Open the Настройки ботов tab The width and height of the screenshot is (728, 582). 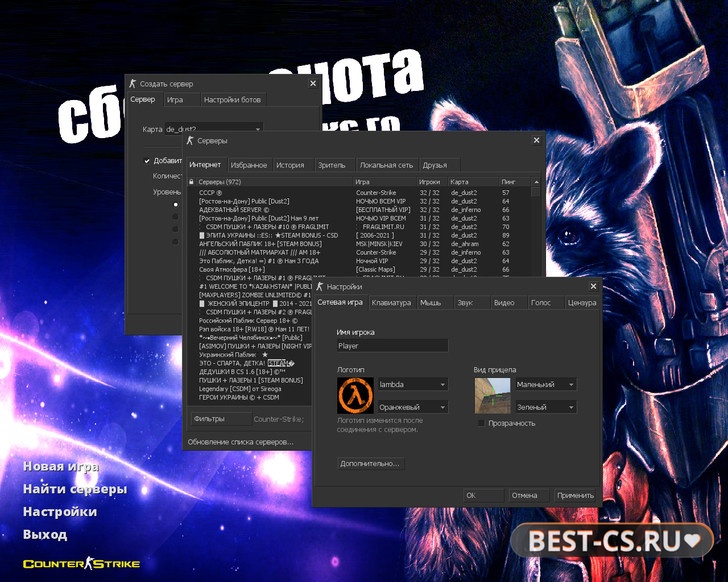point(232,100)
